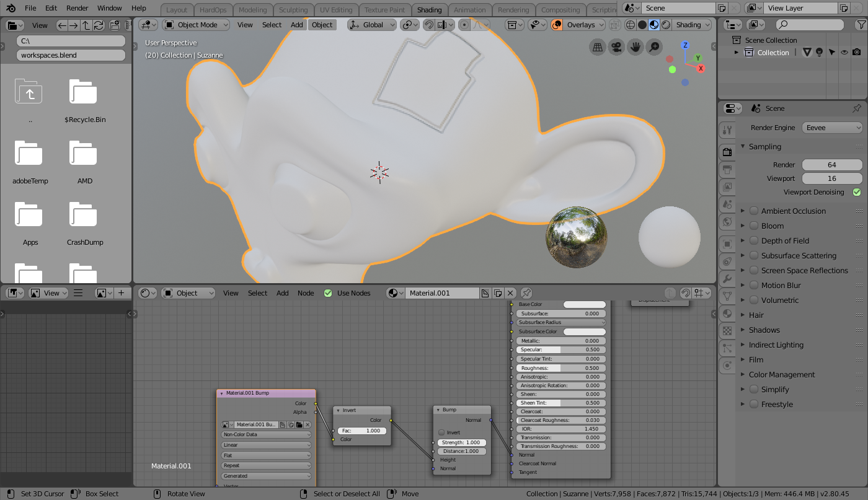
Task: Click Base Color swatch in shader node
Action: pos(585,304)
